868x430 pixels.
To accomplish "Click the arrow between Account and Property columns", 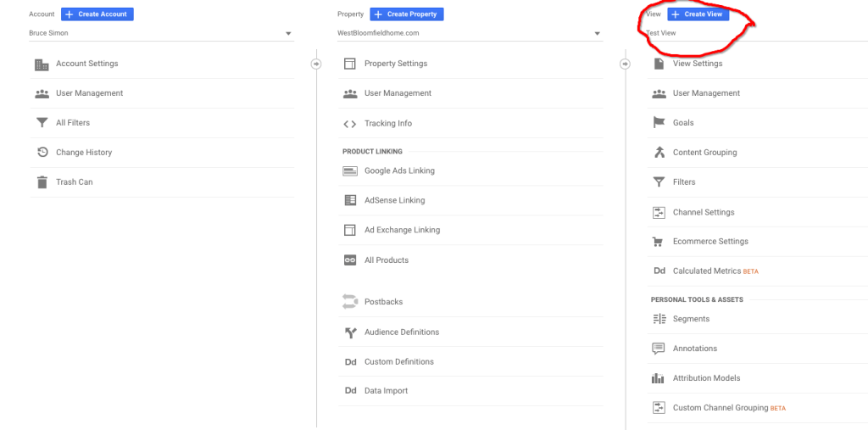I will (x=317, y=64).
